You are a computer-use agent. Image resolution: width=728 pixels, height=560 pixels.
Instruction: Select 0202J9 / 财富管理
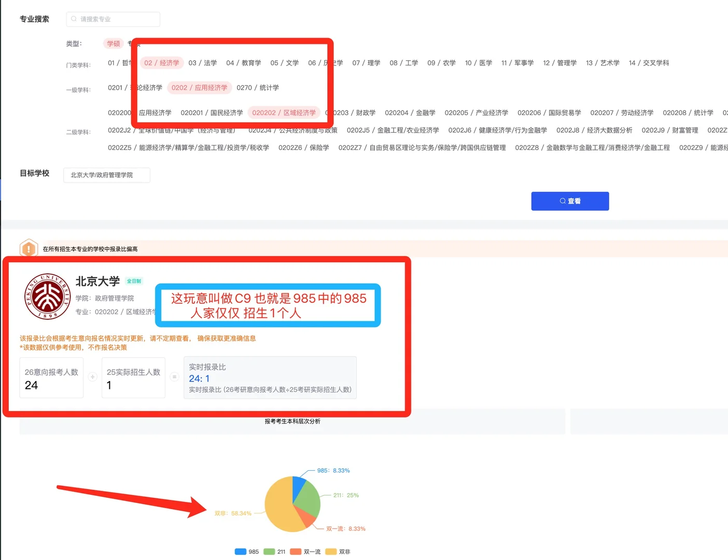(670, 130)
